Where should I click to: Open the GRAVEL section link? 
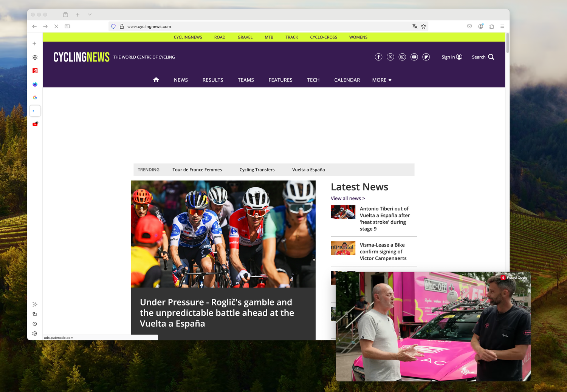tap(245, 37)
